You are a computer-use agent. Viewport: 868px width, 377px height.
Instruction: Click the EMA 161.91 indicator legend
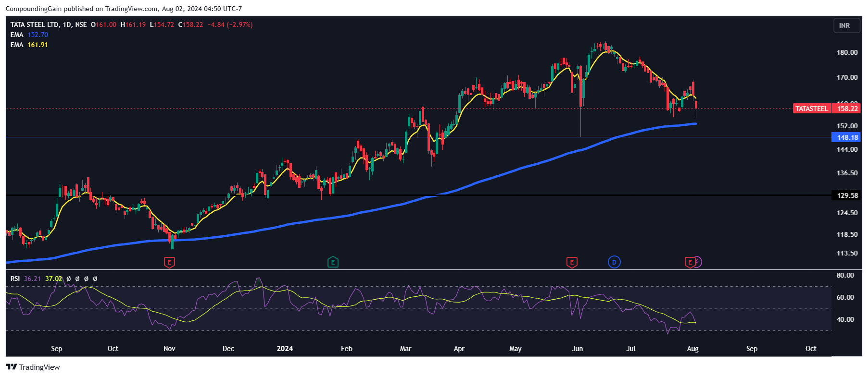pyautogui.click(x=29, y=45)
